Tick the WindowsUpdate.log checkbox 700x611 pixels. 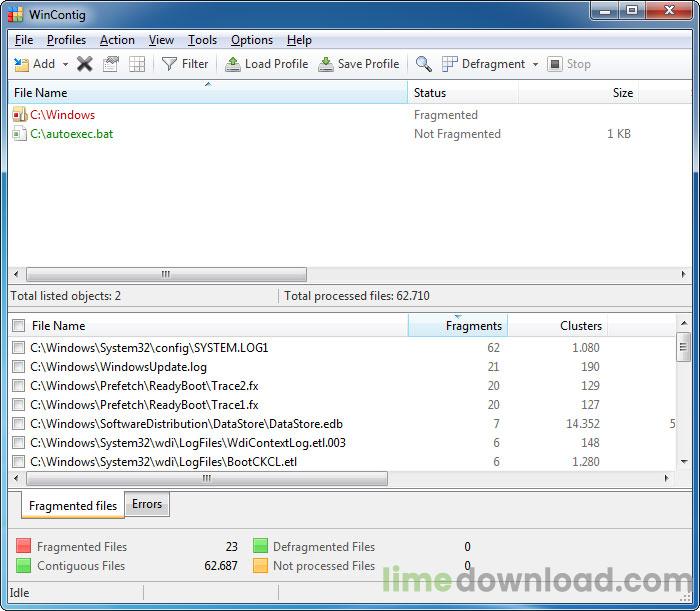coord(18,367)
